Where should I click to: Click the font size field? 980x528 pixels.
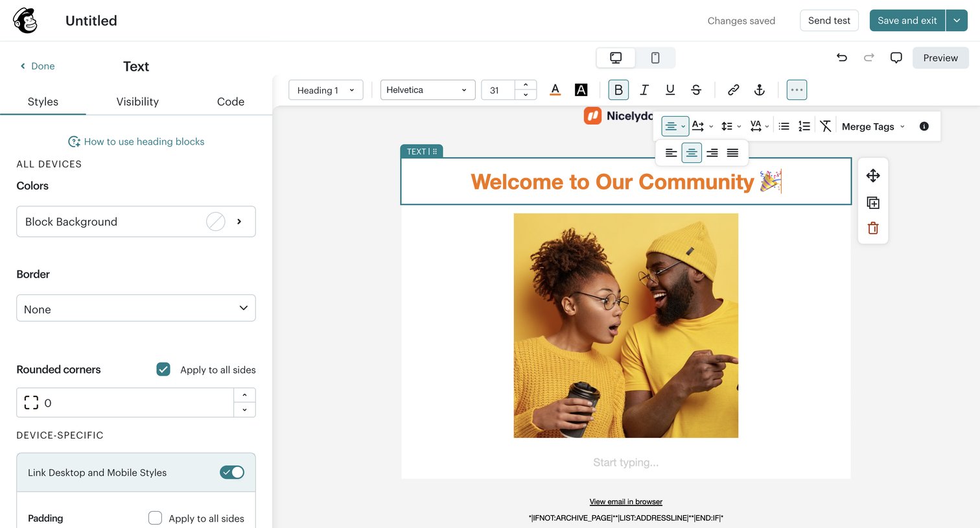498,90
